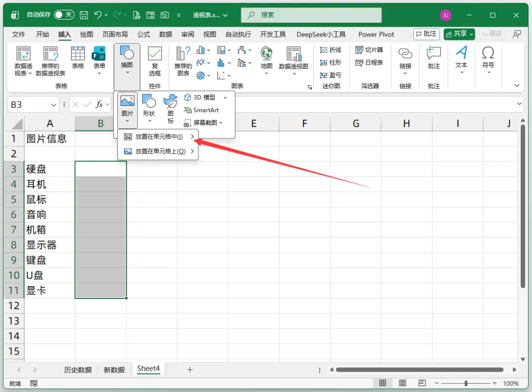Insert a column chart
Screen dimensions: 532x392
pos(201,50)
